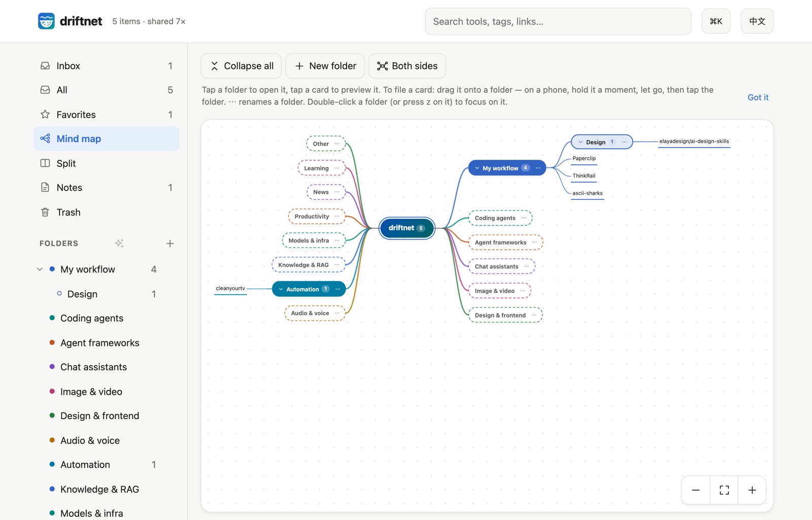Image resolution: width=812 pixels, height=520 pixels.
Task: Open the ellipsis on the Other node
Action: pyautogui.click(x=337, y=144)
